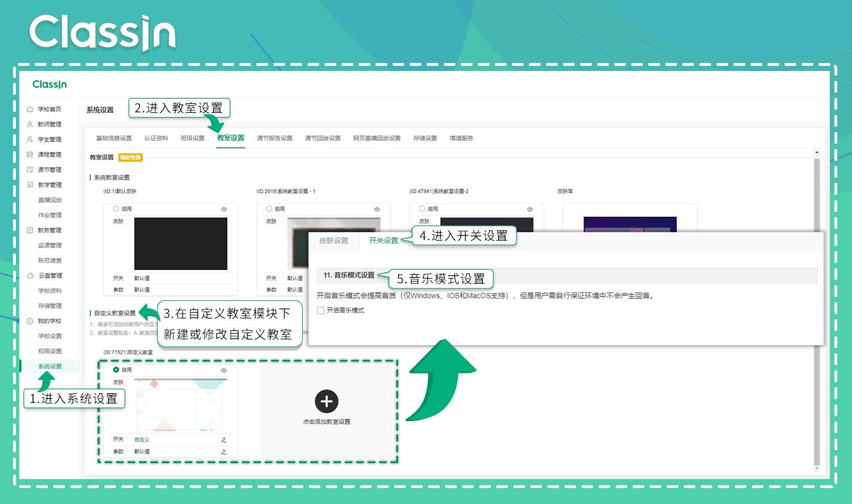Screen dimensions: 852x504
Task: Click the scrollbar up arrow
Action: pos(817,152)
